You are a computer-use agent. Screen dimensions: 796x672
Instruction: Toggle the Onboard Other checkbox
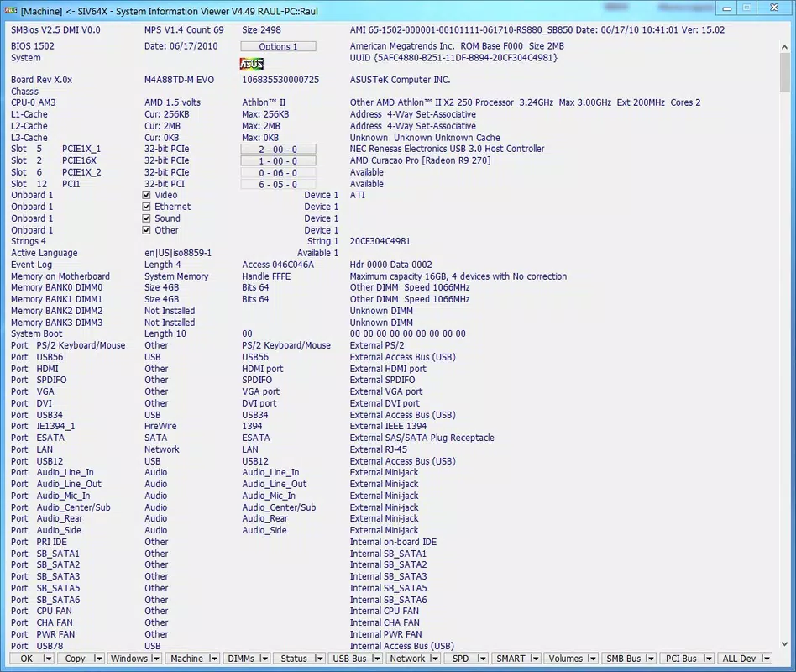point(146,230)
